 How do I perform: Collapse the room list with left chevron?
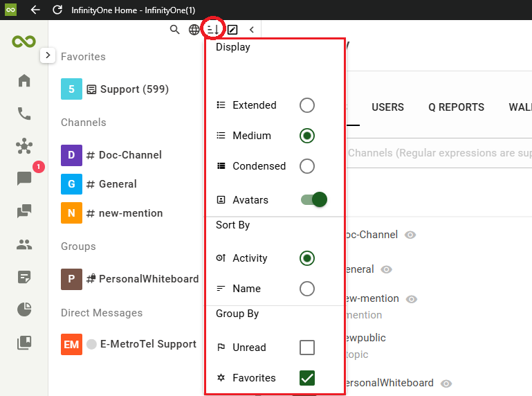coord(251,30)
